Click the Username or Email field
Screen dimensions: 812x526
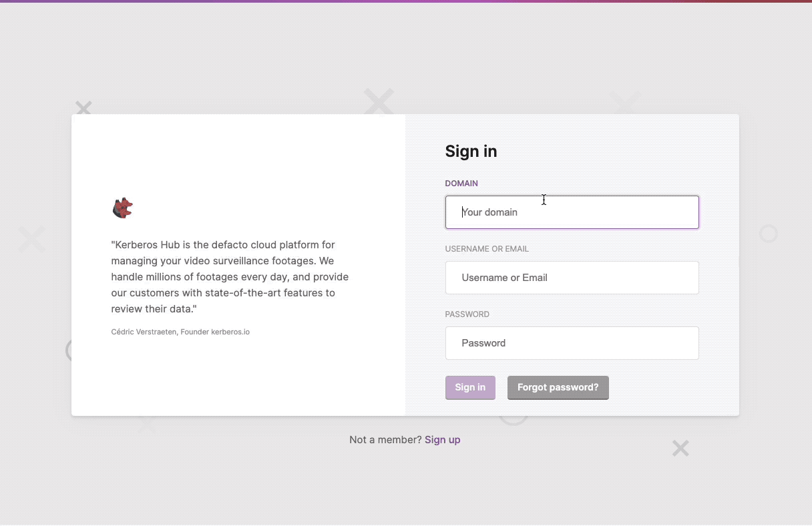pyautogui.click(x=572, y=277)
